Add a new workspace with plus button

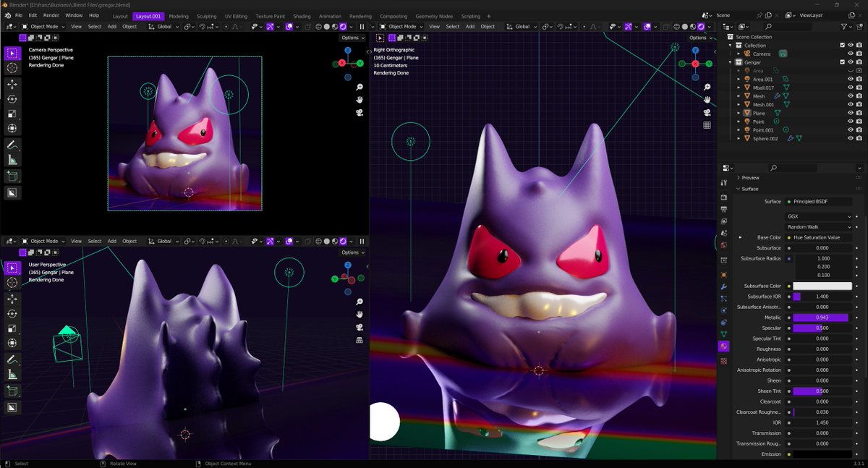click(x=488, y=16)
